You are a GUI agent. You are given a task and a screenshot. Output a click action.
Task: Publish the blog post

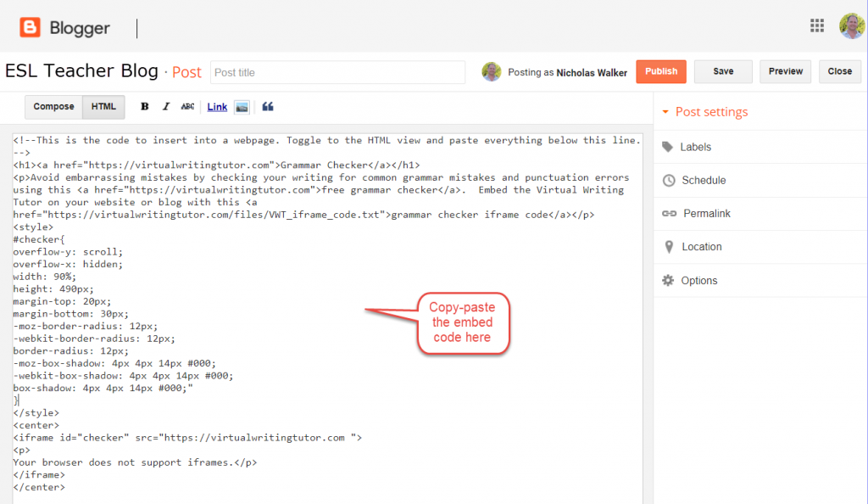pos(660,71)
